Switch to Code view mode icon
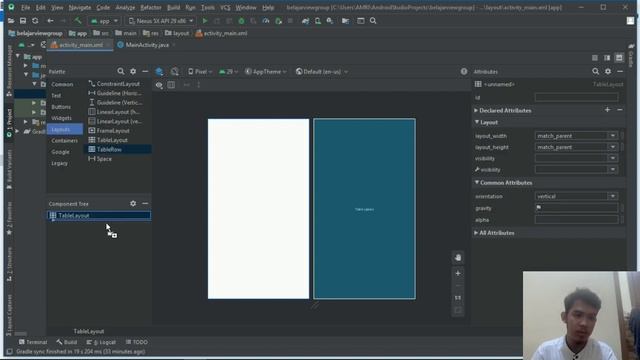The image size is (640, 360). [x=595, y=58]
